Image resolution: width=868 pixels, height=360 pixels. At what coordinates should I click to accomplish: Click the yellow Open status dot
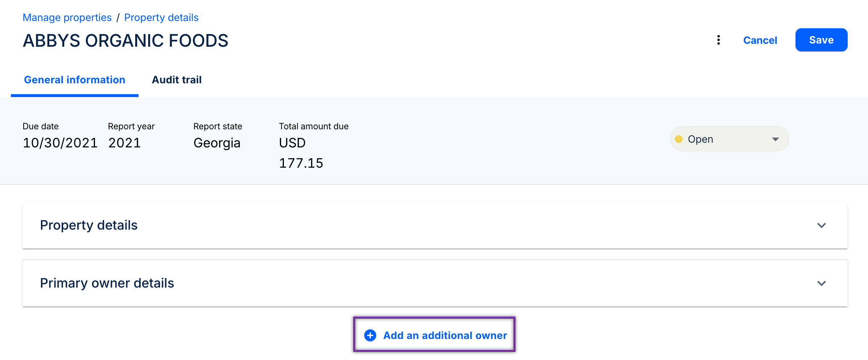pyautogui.click(x=679, y=139)
